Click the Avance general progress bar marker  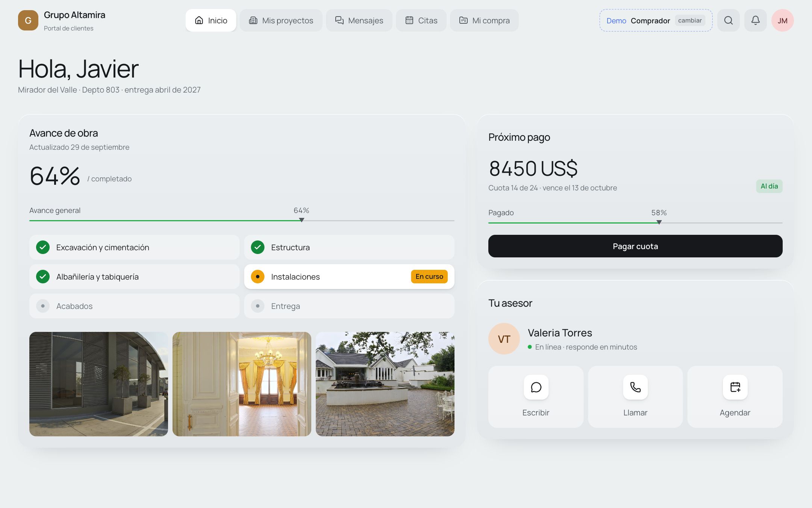point(301,220)
